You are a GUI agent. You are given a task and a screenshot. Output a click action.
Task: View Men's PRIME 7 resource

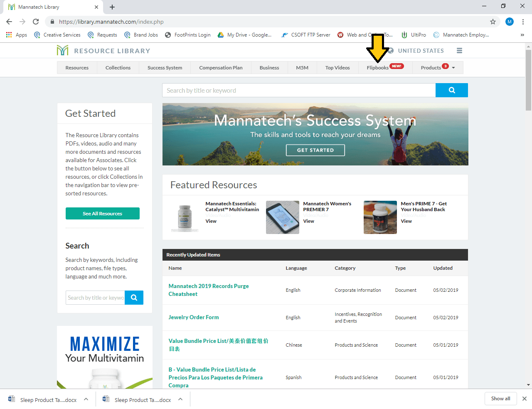(406, 221)
